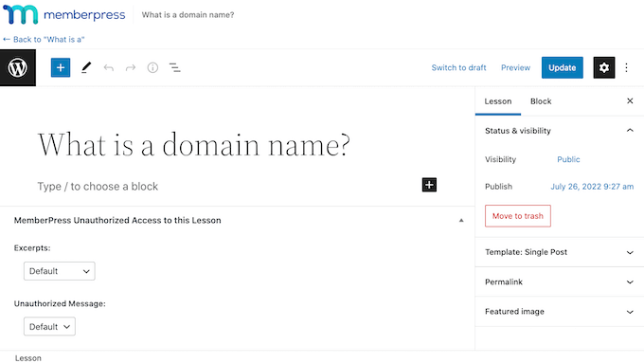This screenshot has height=363, width=644.
Task: Open the block inserter plus button
Action: [x=61, y=68]
